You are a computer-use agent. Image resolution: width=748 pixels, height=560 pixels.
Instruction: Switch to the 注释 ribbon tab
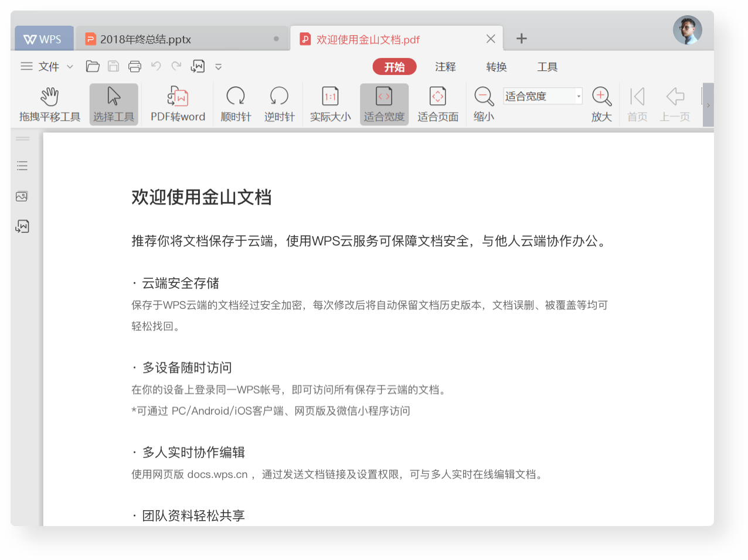click(445, 67)
